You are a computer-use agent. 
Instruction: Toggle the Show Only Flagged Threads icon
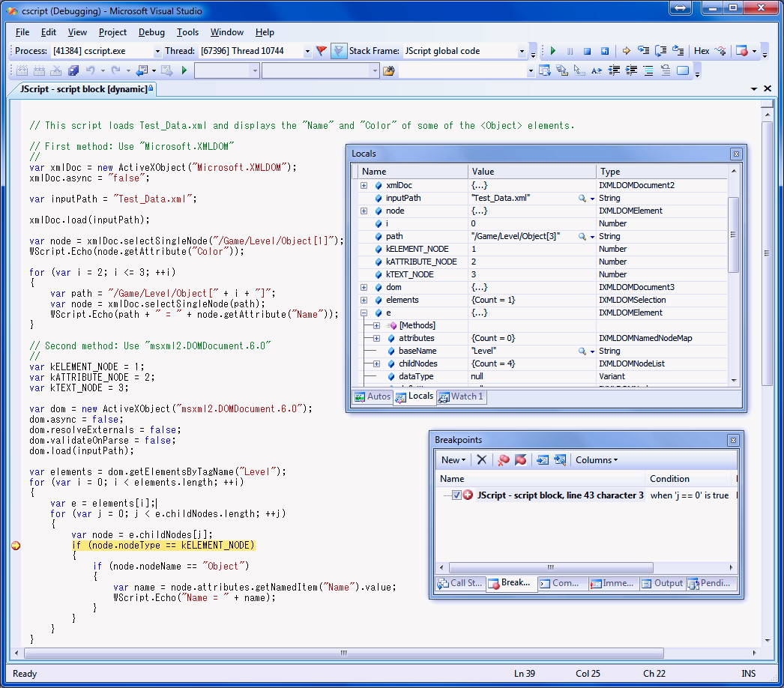point(339,51)
